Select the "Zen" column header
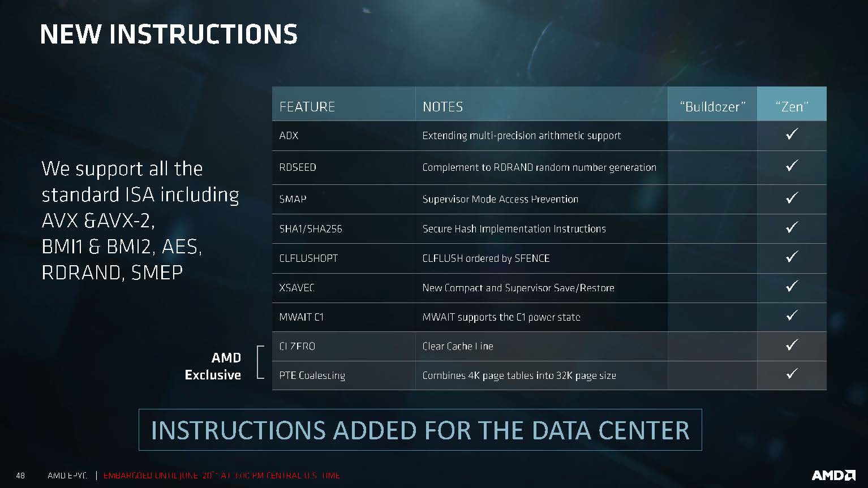 click(792, 106)
